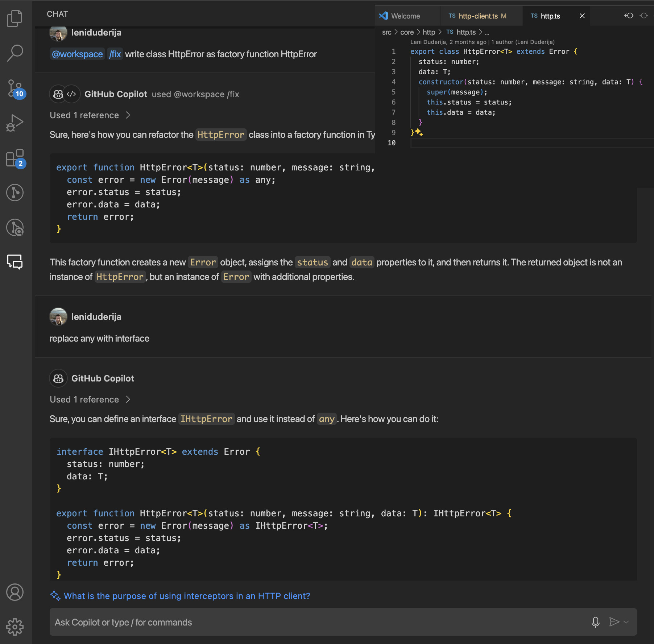Open the Accounts icon at sidebar bottom
This screenshot has height=644, width=654.
click(x=15, y=593)
